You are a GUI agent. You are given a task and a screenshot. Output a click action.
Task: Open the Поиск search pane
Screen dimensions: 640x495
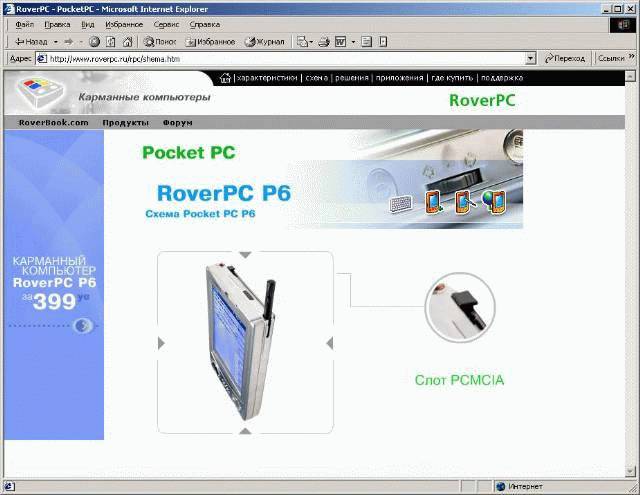(x=160, y=42)
